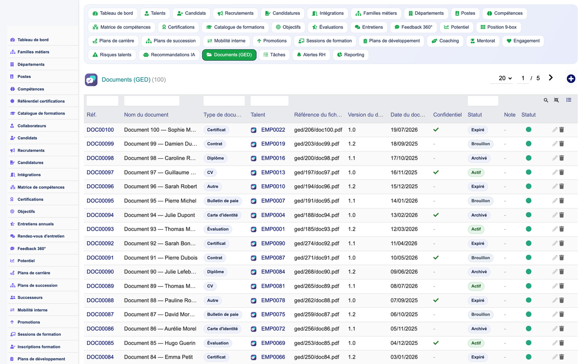The height and width of the screenshot is (364, 588).
Task: Click the talent icon beside EMP0022
Action: (254, 130)
